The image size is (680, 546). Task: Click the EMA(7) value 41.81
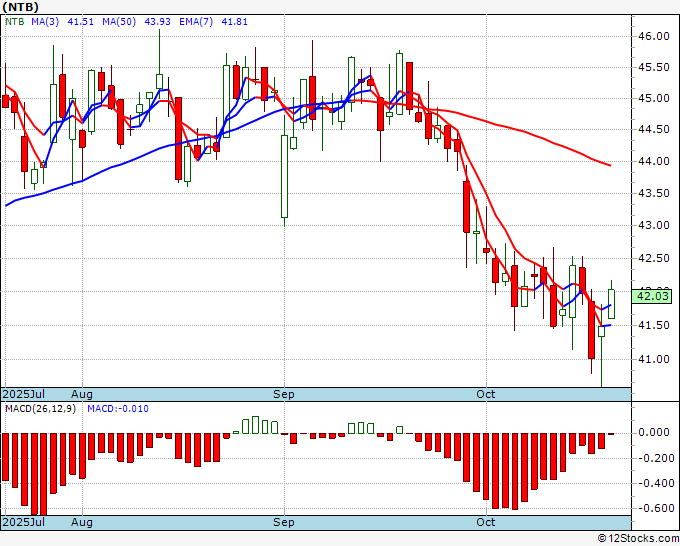pos(235,21)
